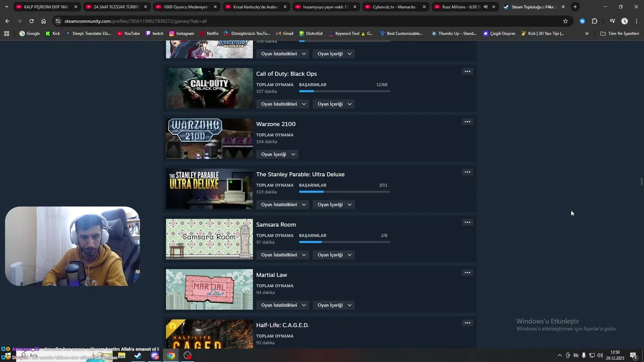This screenshot has height=362, width=644.
Task: Expand Oyun İçeriği for Call of Duty: Black Ops
Action: (335, 104)
